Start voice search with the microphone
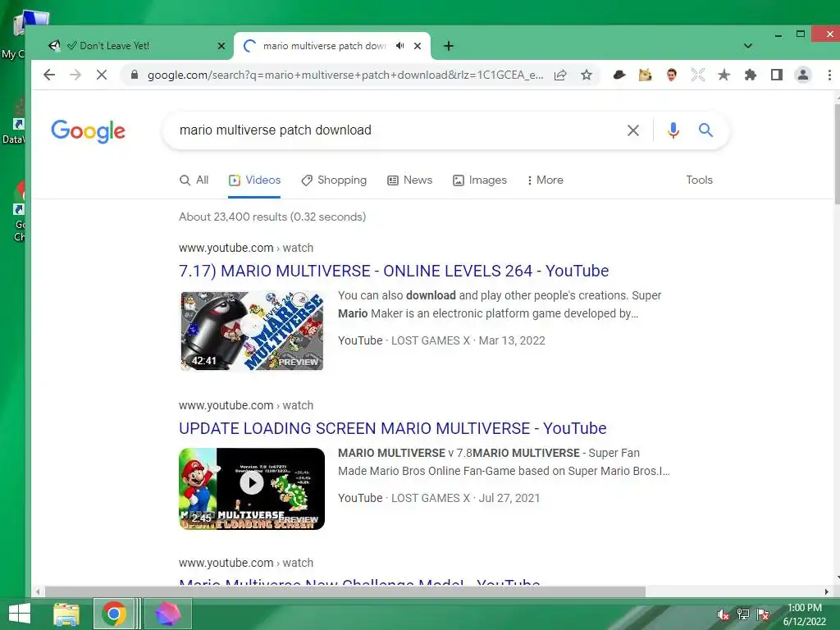The width and height of the screenshot is (840, 630). click(x=673, y=130)
